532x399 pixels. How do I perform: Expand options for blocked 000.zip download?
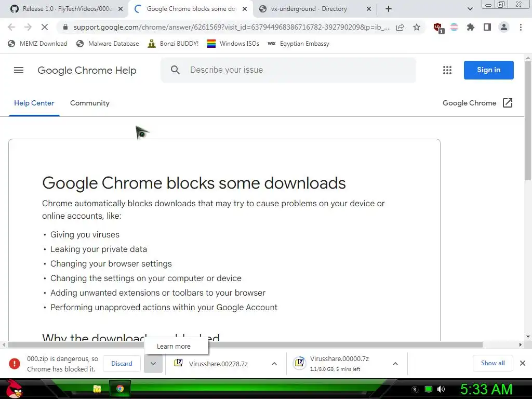pyautogui.click(x=153, y=363)
